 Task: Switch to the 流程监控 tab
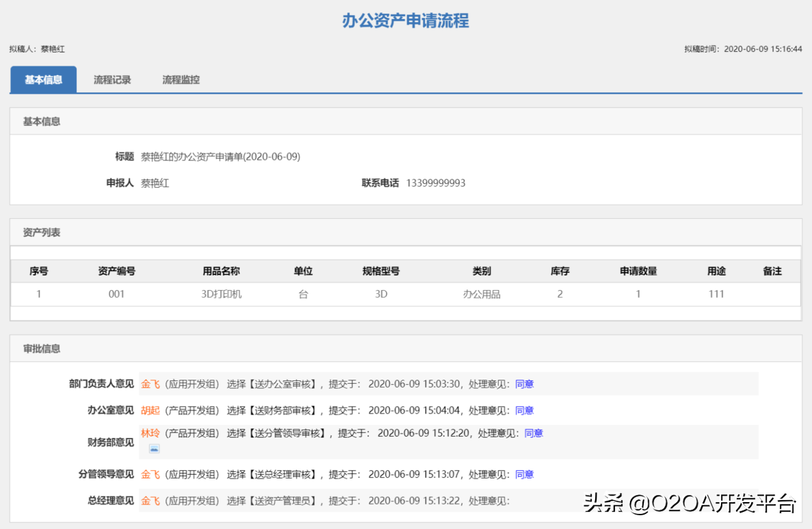(x=180, y=79)
